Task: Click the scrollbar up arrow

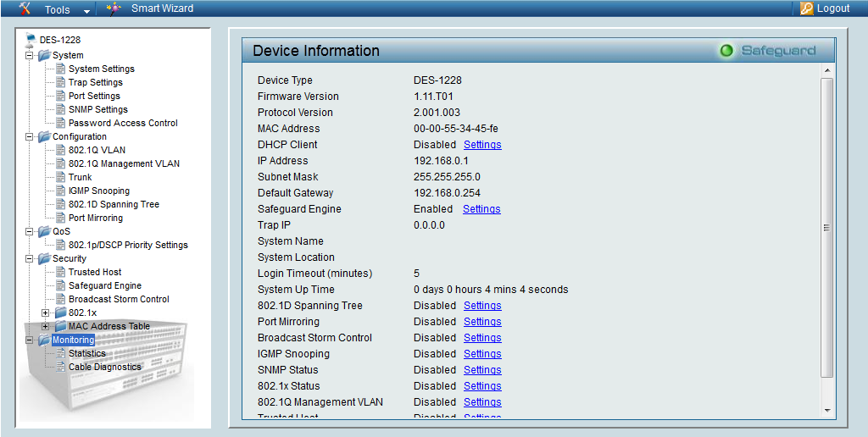Action: (x=827, y=71)
